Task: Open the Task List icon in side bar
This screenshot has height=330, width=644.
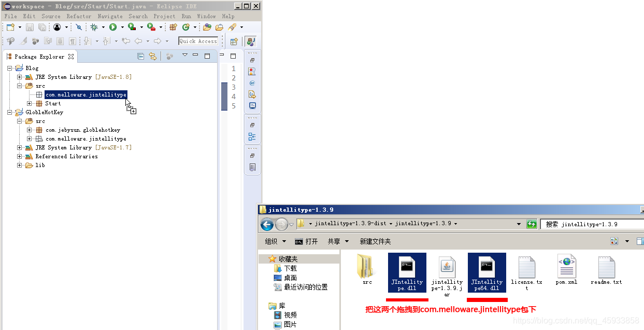Action: [252, 167]
